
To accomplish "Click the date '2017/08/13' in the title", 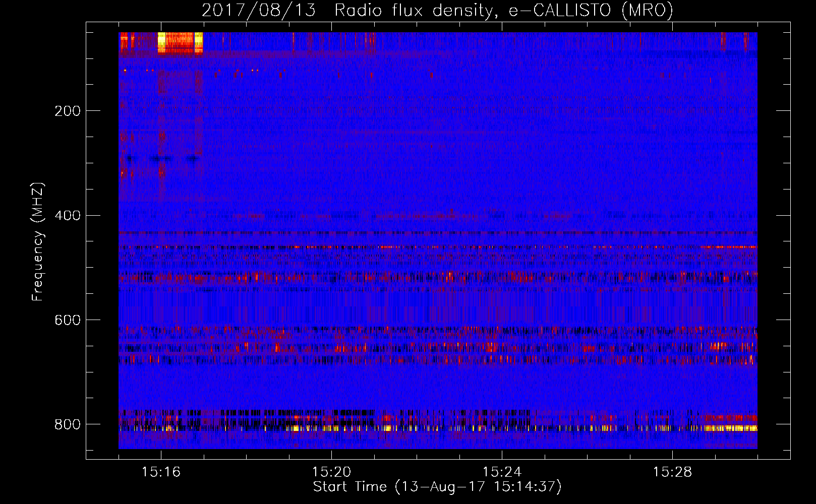I will coord(259,10).
